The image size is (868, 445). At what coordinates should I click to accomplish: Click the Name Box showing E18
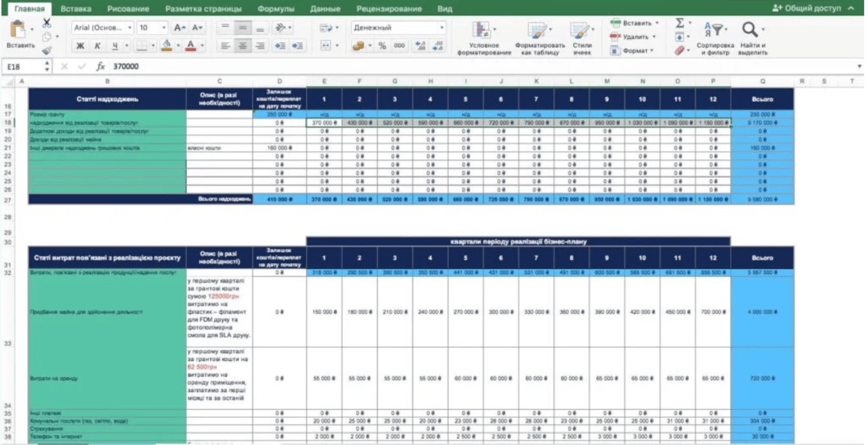click(23, 67)
